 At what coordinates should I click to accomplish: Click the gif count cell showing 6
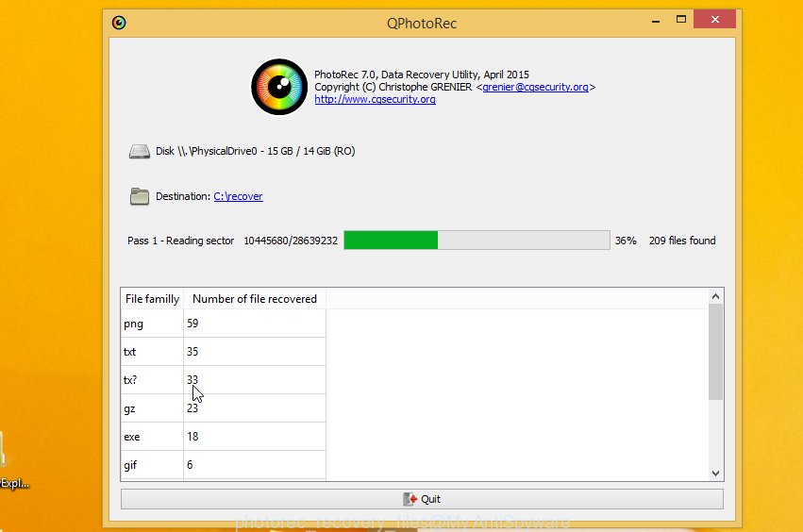[x=255, y=465]
